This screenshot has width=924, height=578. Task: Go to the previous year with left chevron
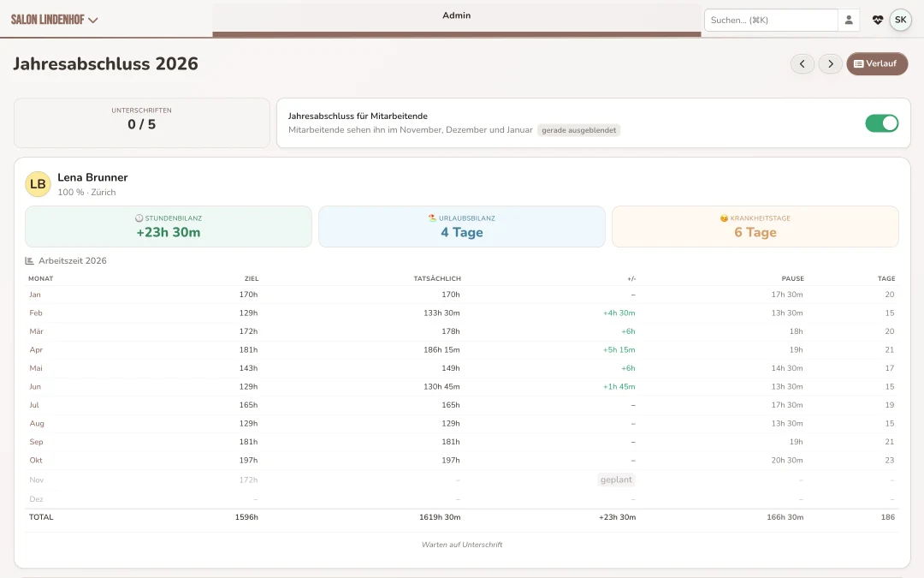coord(802,63)
